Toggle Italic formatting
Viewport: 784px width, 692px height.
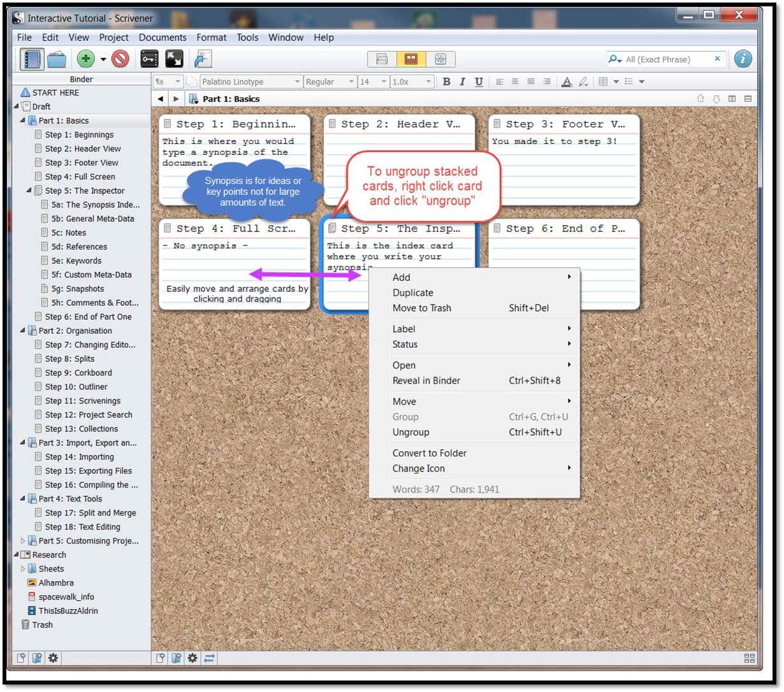462,82
